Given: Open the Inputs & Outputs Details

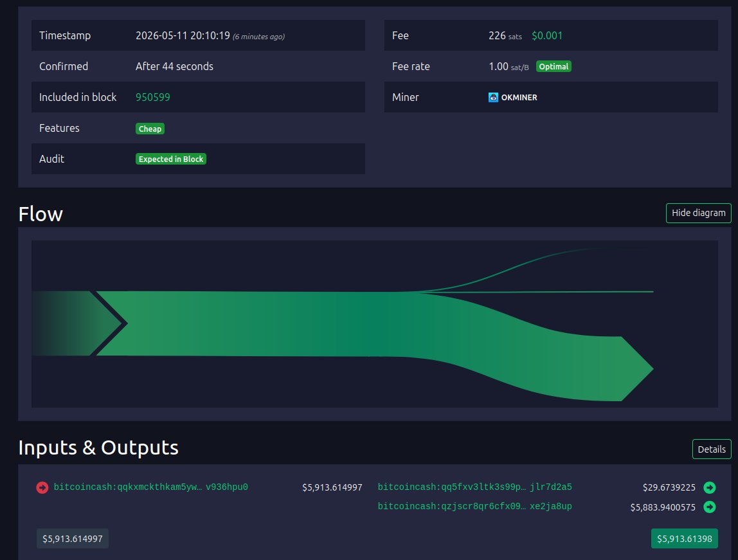Looking at the screenshot, I should click(x=712, y=449).
